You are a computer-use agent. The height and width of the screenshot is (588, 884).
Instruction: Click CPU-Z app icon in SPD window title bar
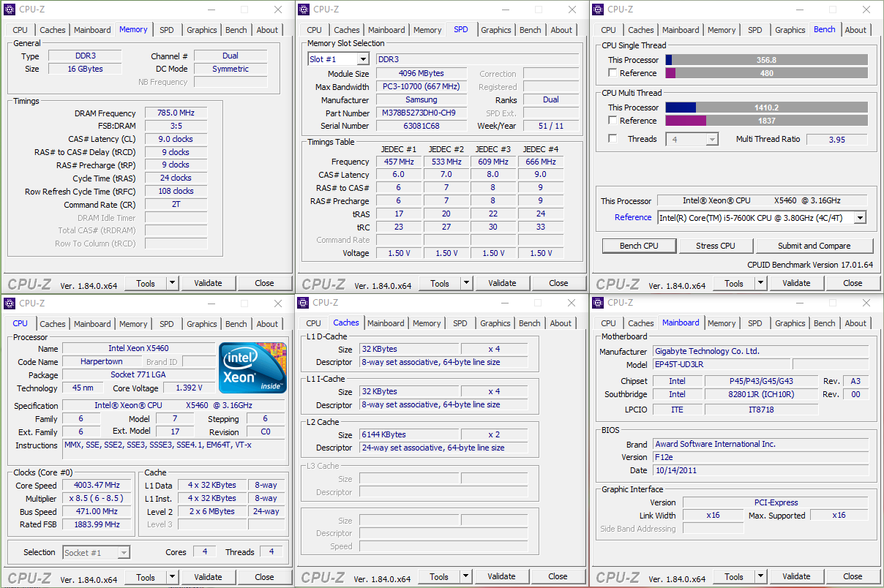[304, 10]
